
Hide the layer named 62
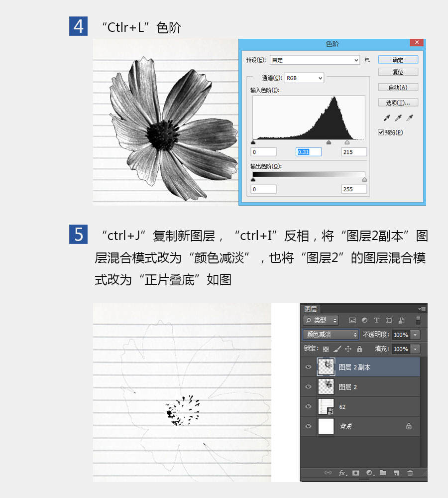coord(308,406)
